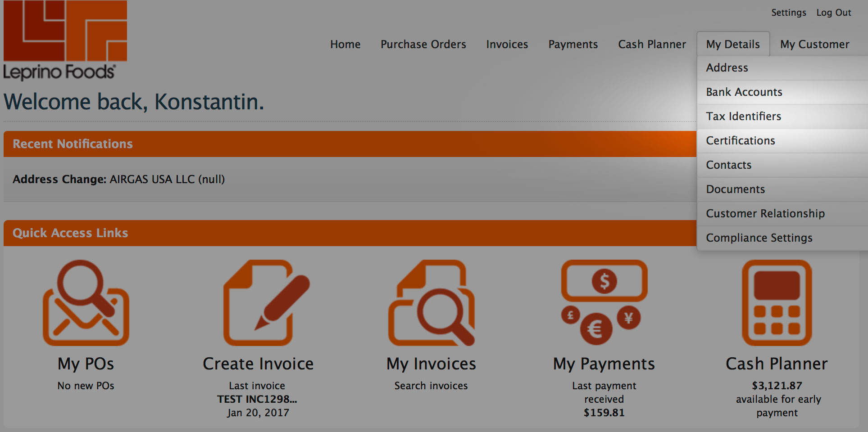Click the 'Jan 20, 2017' date text
Image resolution: width=868 pixels, height=432 pixels.
258,413
